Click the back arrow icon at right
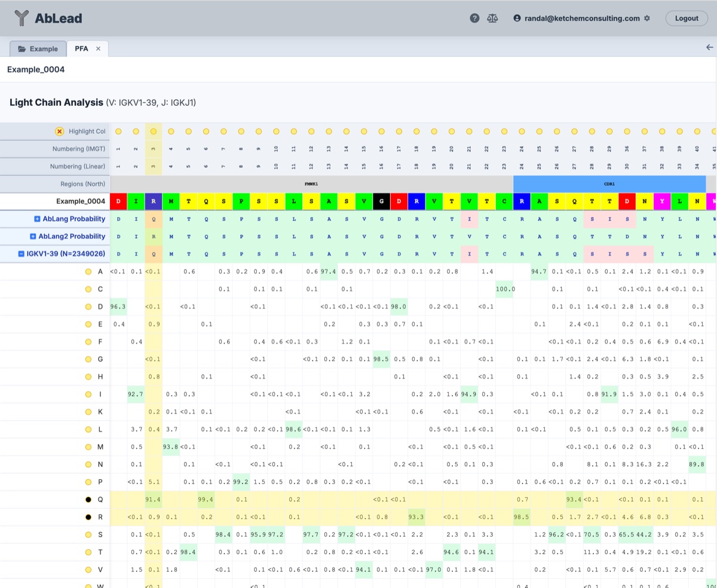The width and height of the screenshot is (717, 588). [709, 48]
